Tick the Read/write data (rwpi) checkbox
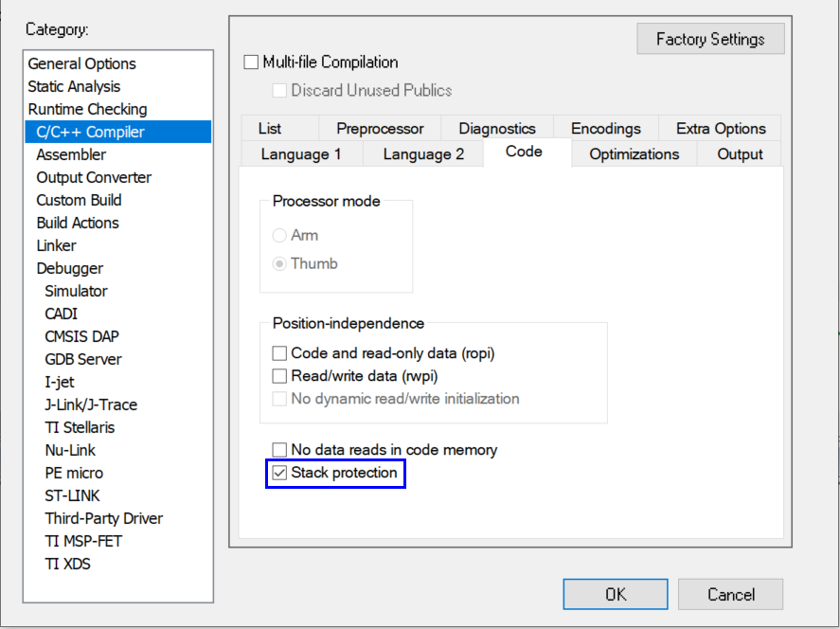 click(279, 376)
